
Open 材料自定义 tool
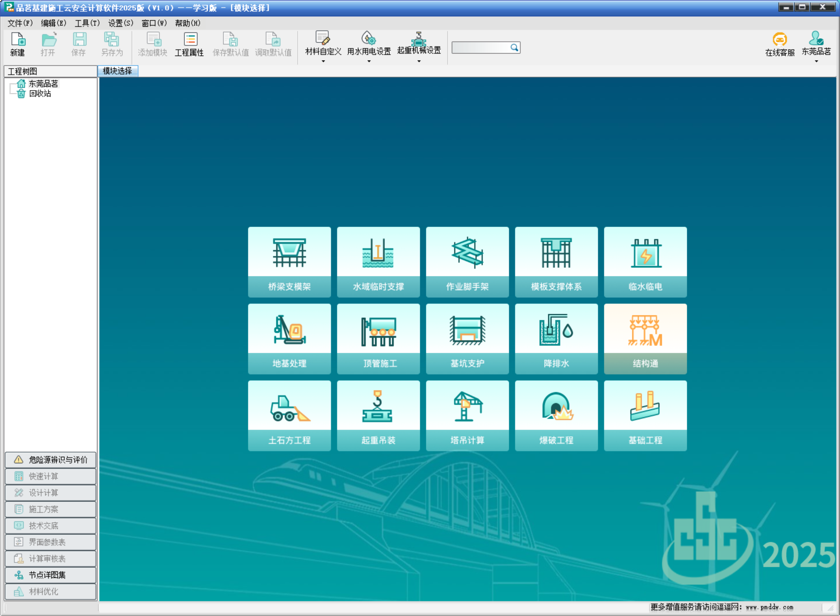coord(323,43)
